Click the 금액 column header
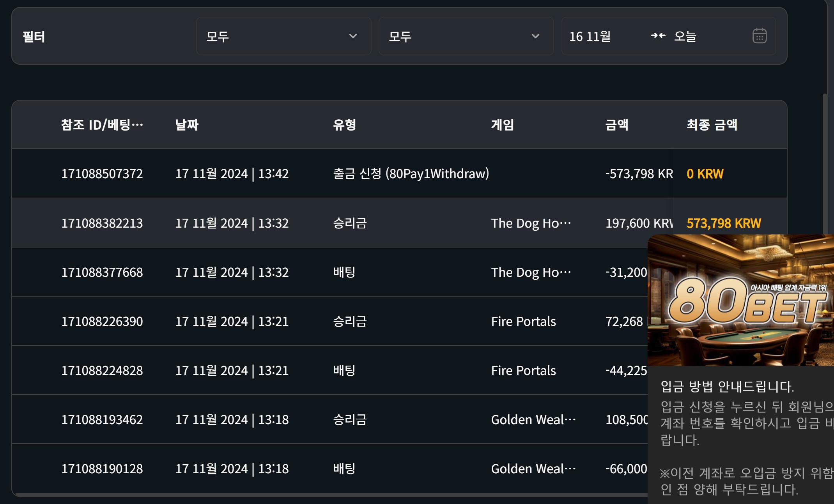 coord(616,125)
